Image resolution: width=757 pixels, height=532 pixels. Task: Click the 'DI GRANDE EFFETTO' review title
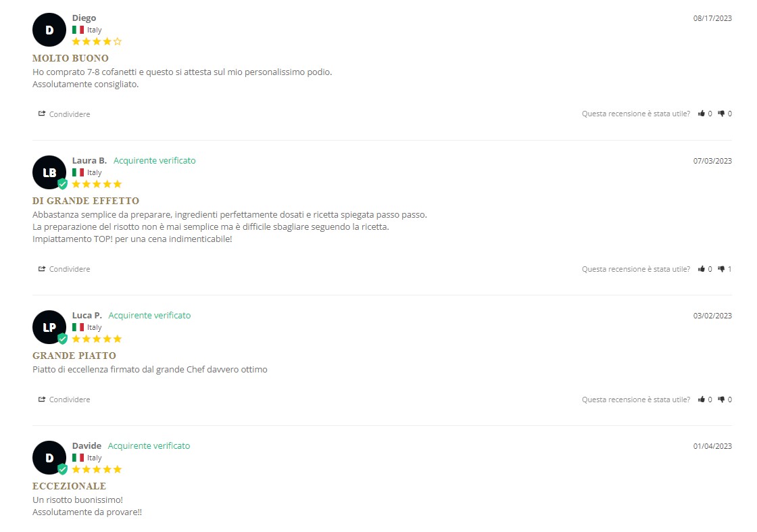[x=86, y=201]
